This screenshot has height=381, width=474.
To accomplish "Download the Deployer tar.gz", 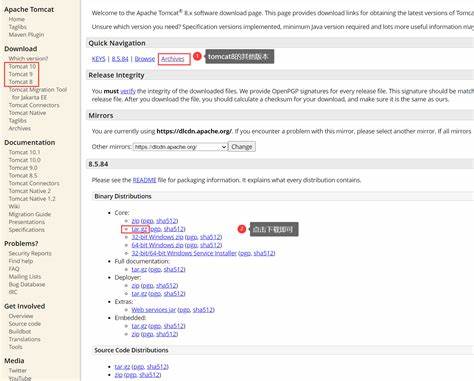I will click(139, 294).
